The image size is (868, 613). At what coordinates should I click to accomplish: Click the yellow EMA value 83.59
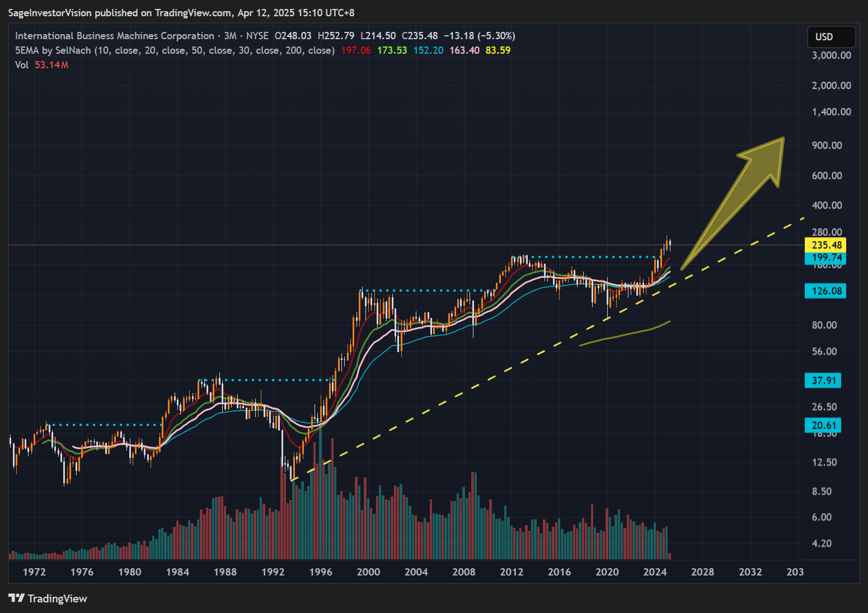(x=498, y=50)
